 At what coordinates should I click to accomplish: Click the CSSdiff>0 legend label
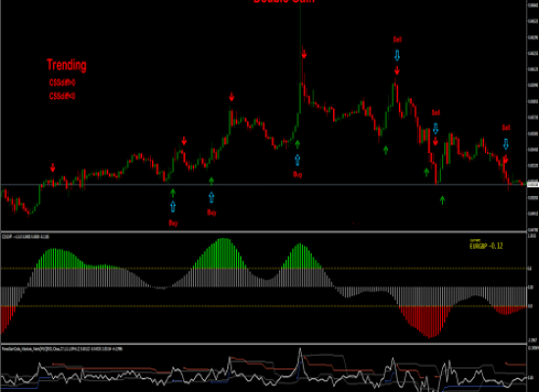62,82
